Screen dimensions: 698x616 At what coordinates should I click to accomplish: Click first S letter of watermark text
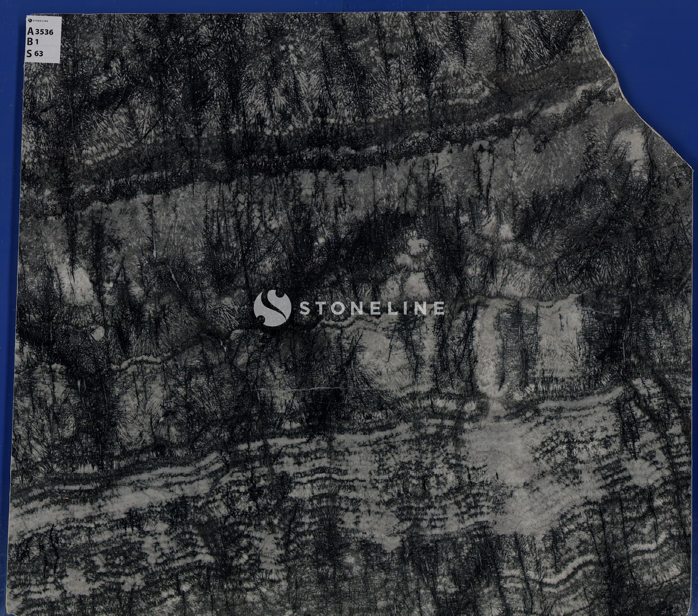tap(305, 308)
